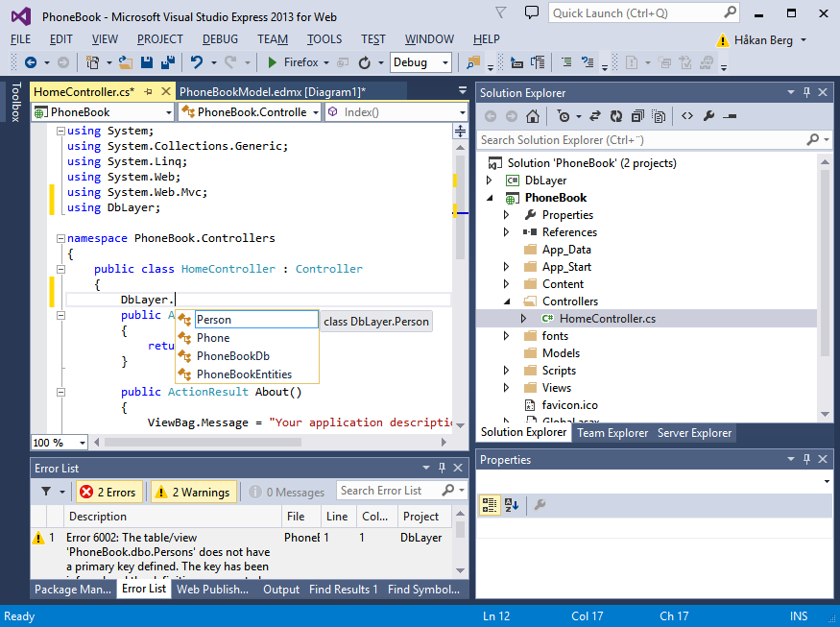Sync with Active Document in Solution Explorer
840x627 pixels.
[595, 116]
